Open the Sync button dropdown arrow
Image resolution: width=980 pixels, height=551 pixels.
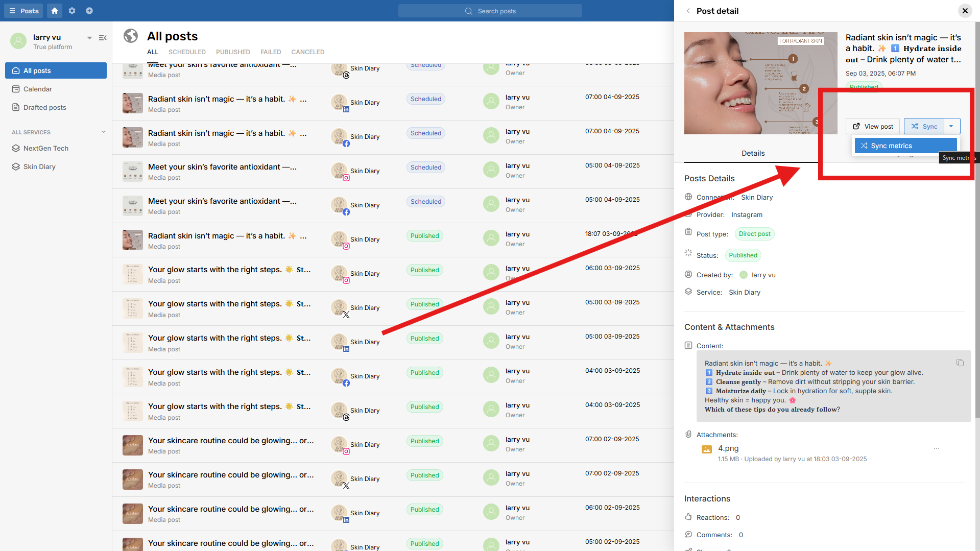(951, 126)
